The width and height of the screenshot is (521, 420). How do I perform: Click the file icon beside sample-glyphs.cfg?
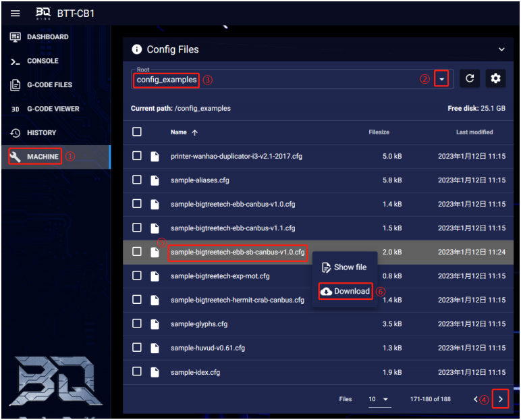click(x=155, y=324)
